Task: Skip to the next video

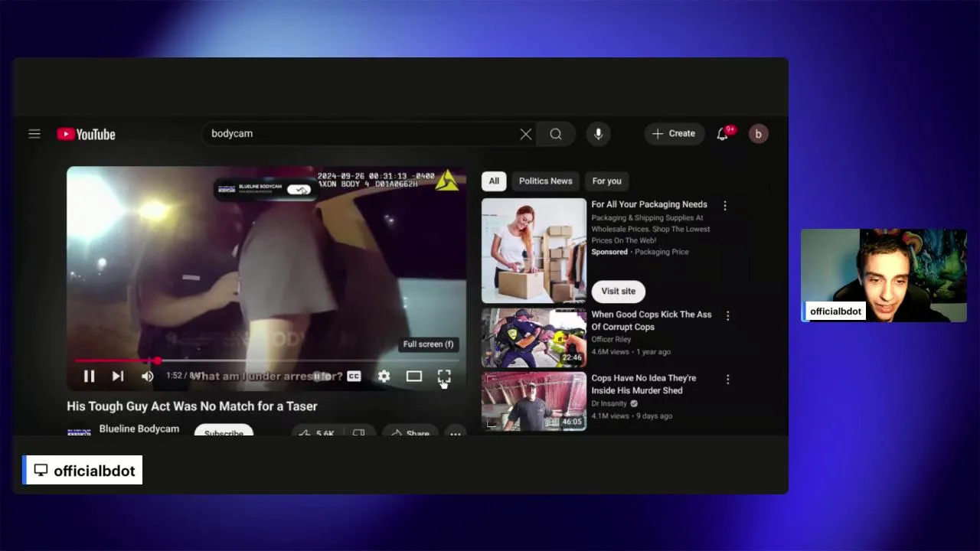Action: (118, 377)
